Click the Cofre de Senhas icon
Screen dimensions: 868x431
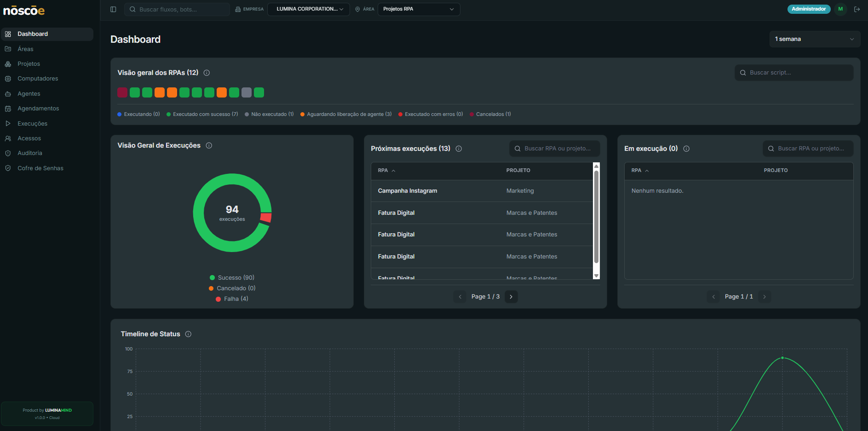point(8,168)
